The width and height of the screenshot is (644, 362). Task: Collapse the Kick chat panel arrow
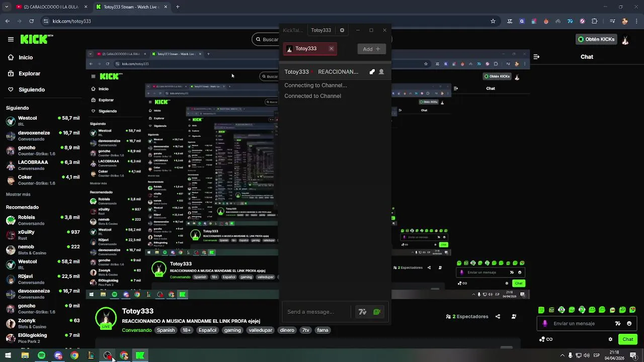[536, 57]
